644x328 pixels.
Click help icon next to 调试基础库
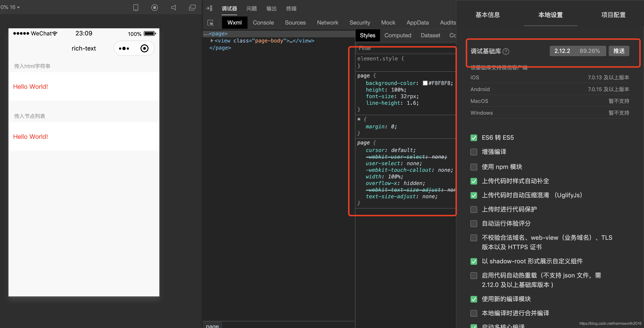pos(506,51)
